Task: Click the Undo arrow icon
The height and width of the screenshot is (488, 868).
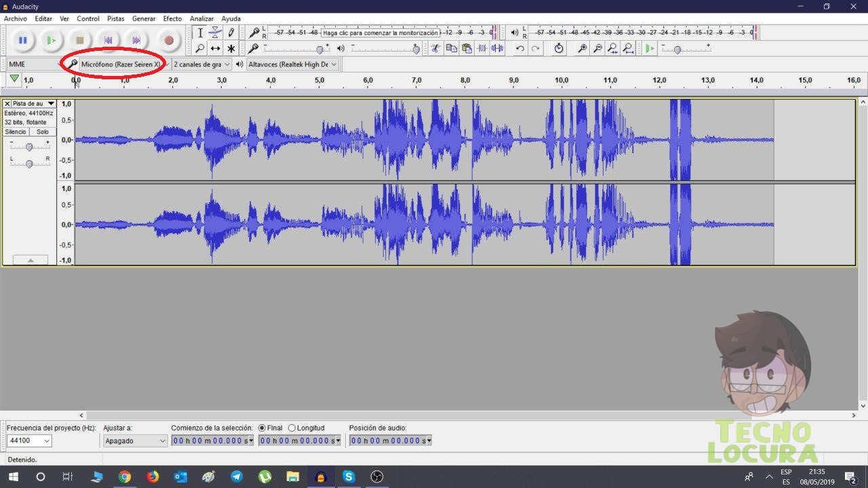Action: coord(520,48)
